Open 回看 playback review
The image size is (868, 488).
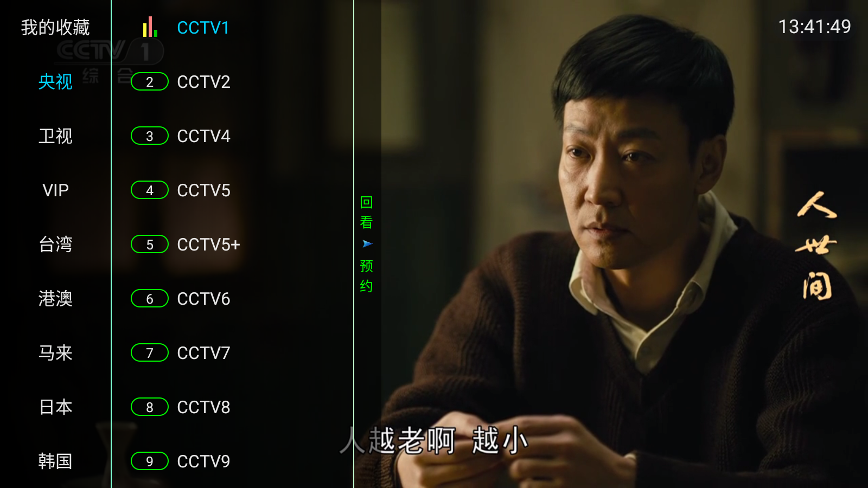[x=367, y=213]
